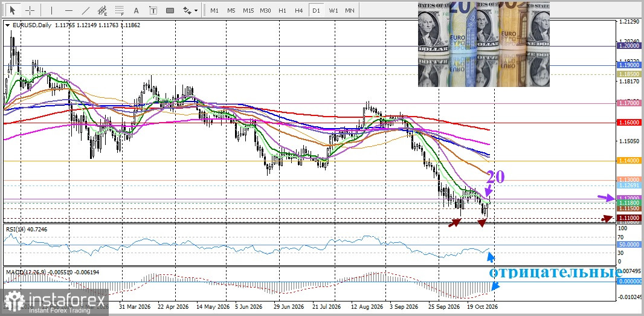Select the Text Label tool
The image size is (644, 316).
(x=153, y=10)
